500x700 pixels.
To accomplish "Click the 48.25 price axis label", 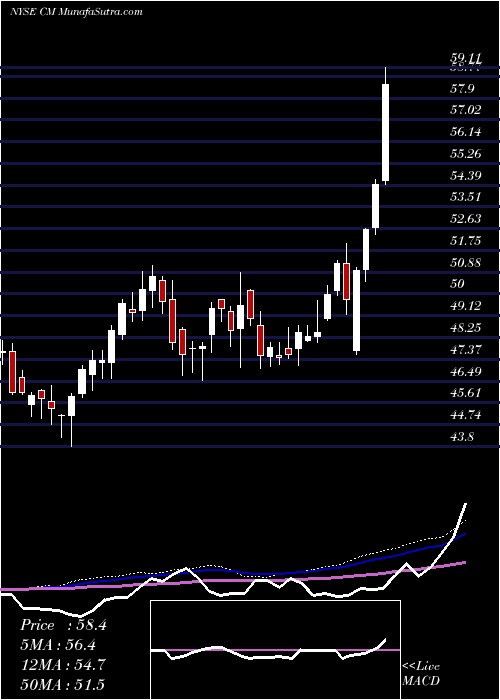I will pyautogui.click(x=466, y=328).
